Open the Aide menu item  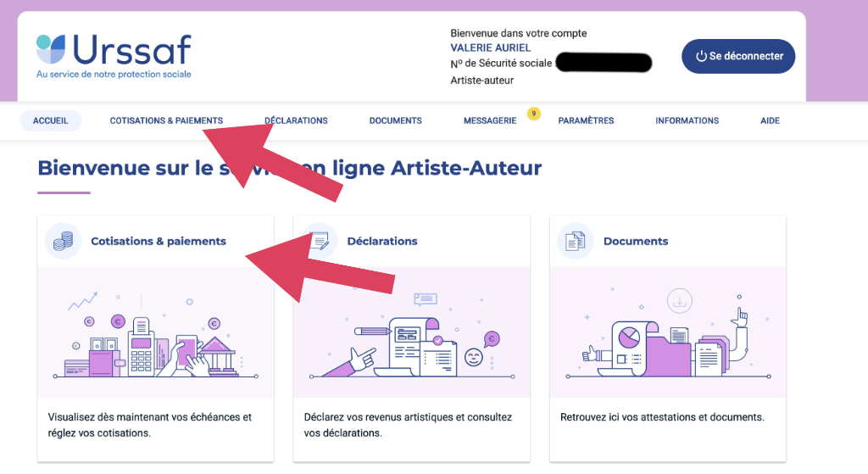pyautogui.click(x=770, y=120)
